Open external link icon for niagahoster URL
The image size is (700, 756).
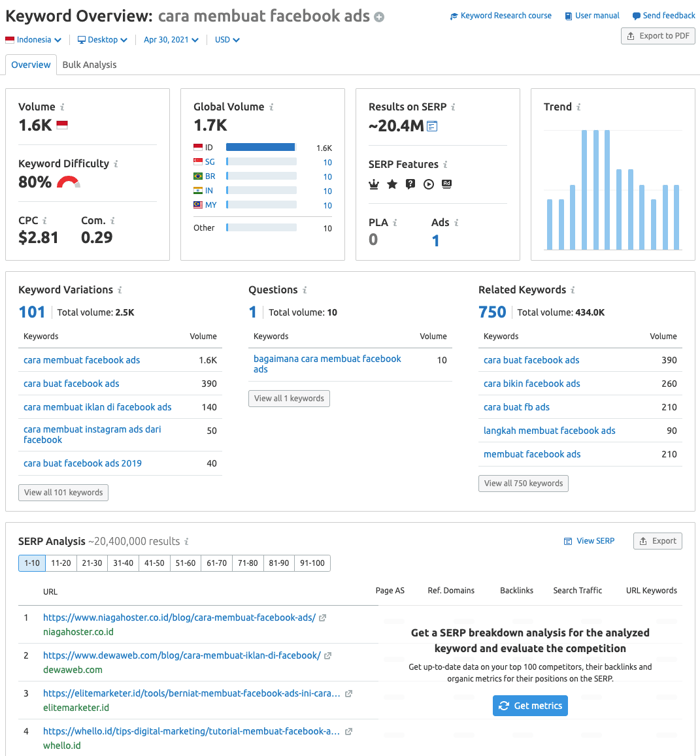coord(323,617)
